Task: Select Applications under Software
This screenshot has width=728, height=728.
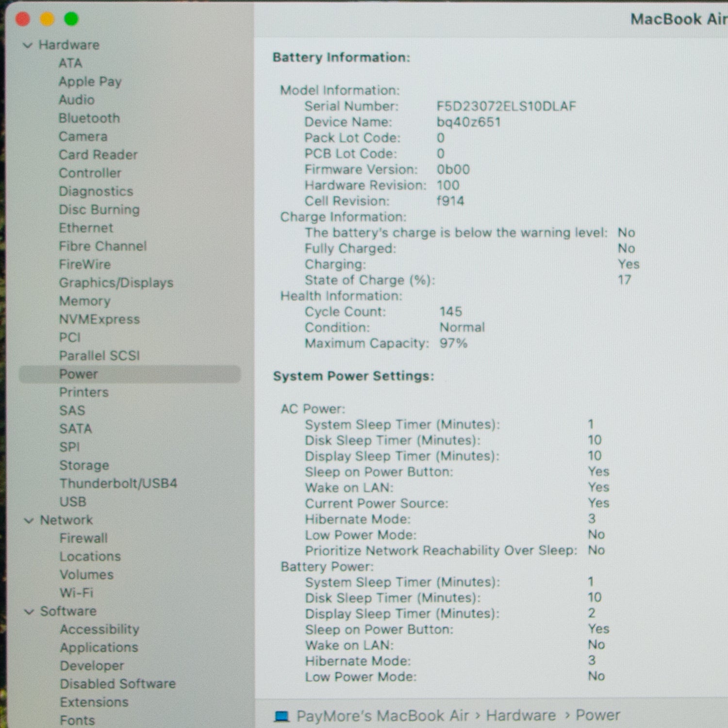Action: pos(99,647)
